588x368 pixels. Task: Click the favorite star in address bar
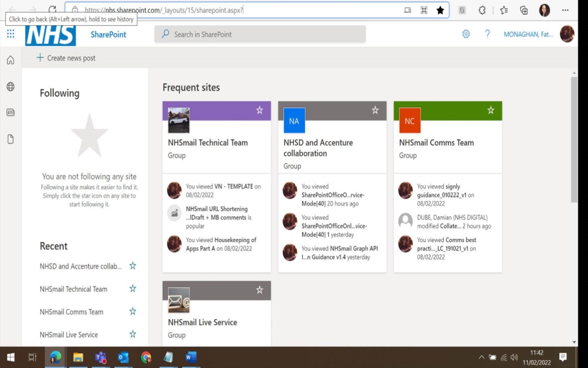(440, 10)
